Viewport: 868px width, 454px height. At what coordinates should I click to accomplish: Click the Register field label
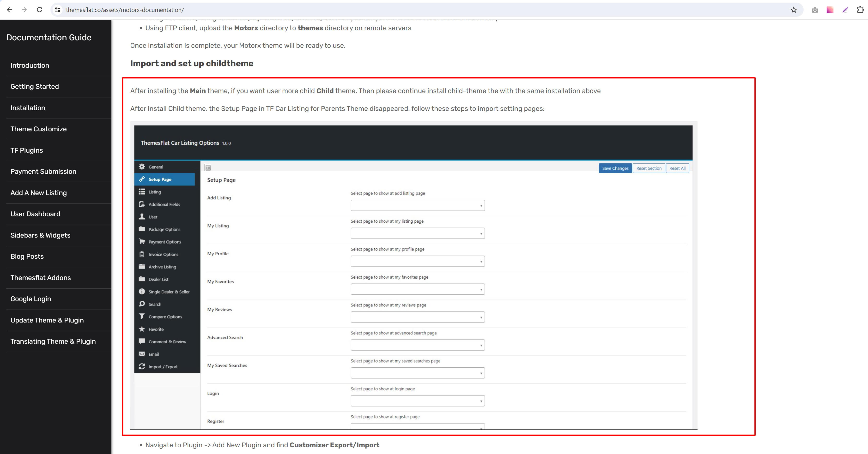click(216, 421)
